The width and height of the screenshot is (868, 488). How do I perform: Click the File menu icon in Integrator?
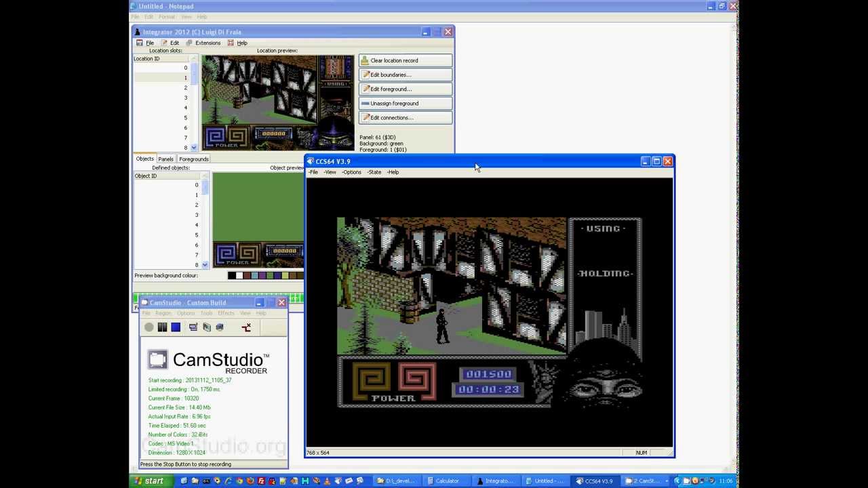140,43
